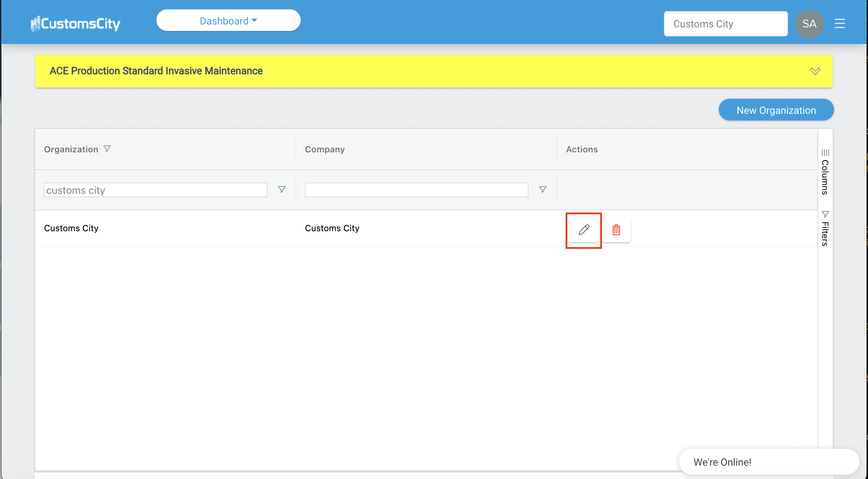868x479 pixels.
Task: Open the We're Online chat widget
Action: [769, 462]
